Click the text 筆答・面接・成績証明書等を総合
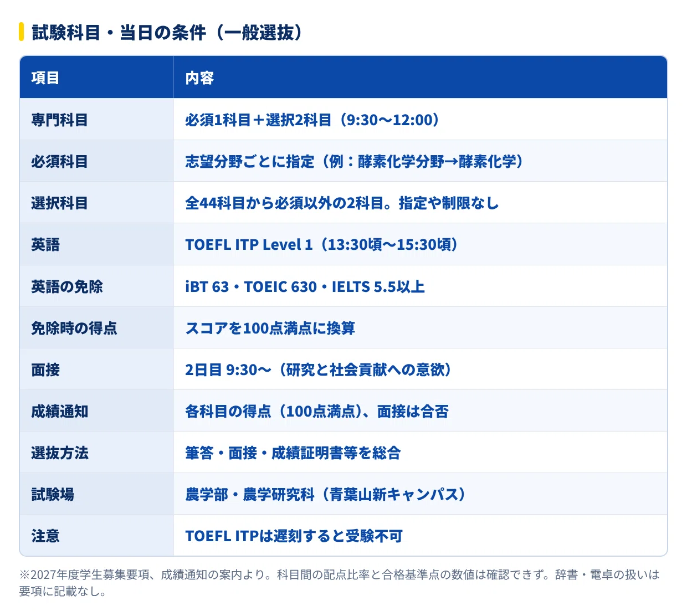The height and width of the screenshot is (616, 687). [293, 453]
